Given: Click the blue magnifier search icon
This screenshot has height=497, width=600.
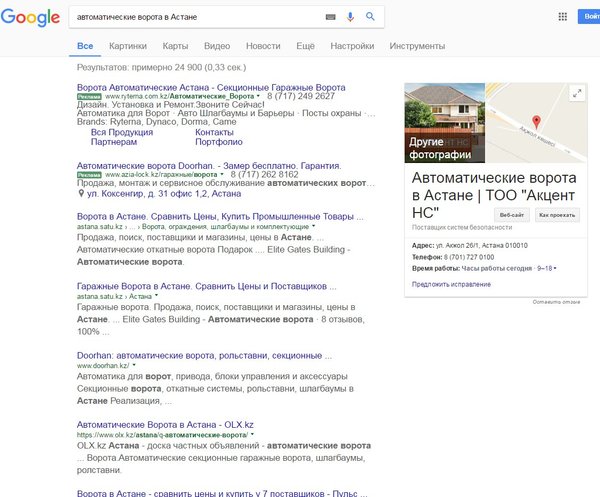Looking at the screenshot, I should click(370, 18).
